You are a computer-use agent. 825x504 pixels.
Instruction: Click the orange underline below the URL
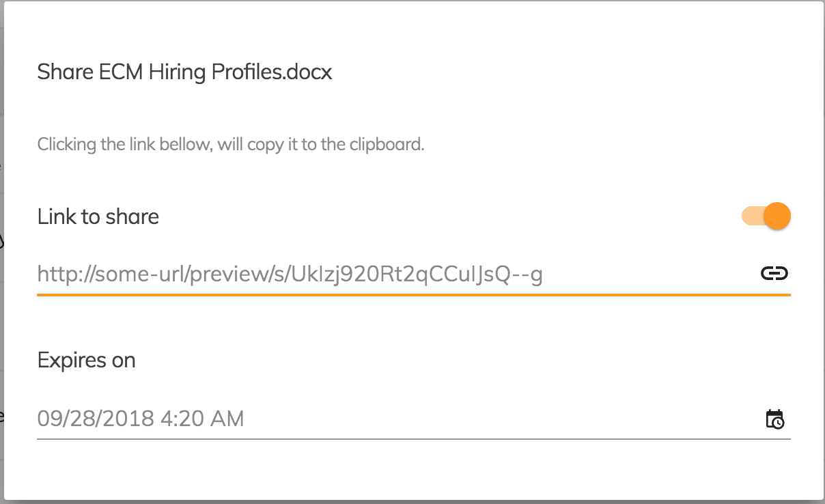pyautogui.click(x=414, y=295)
